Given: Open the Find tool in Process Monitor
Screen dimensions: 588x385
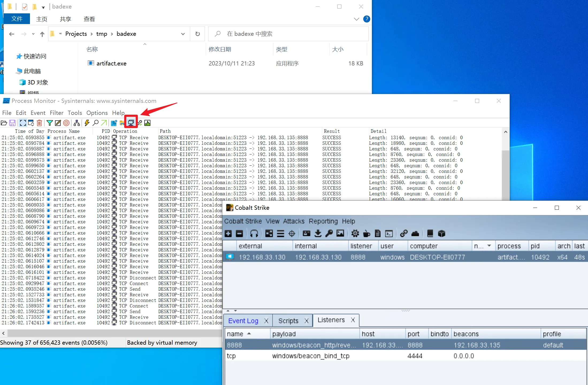Looking at the screenshot, I should (x=95, y=123).
